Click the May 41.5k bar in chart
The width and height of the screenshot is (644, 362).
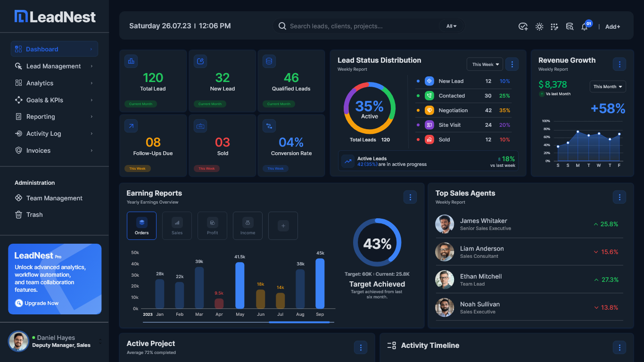(x=239, y=285)
